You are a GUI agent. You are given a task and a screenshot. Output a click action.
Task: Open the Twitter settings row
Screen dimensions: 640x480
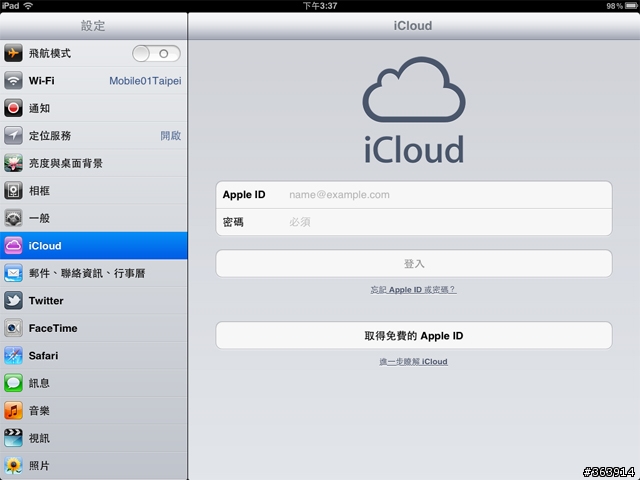coord(93,300)
